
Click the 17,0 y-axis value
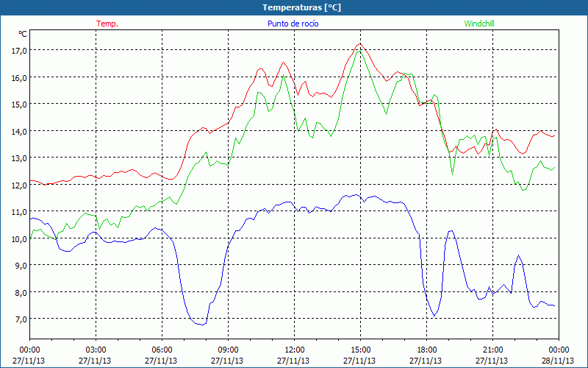click(x=19, y=50)
